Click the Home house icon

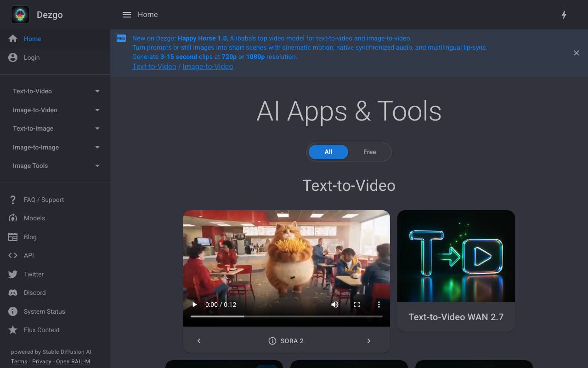click(x=13, y=39)
